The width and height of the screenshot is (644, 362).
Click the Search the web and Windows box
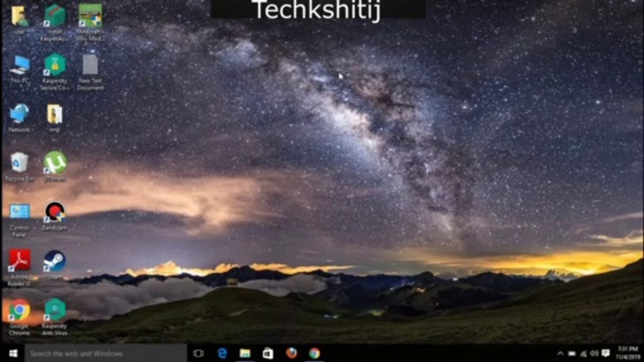pyautogui.click(x=106, y=353)
